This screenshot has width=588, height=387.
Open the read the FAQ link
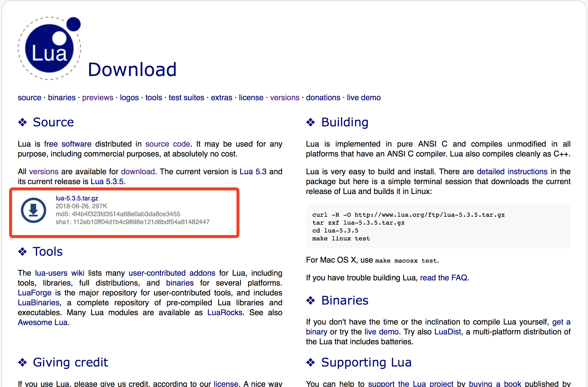pos(444,278)
